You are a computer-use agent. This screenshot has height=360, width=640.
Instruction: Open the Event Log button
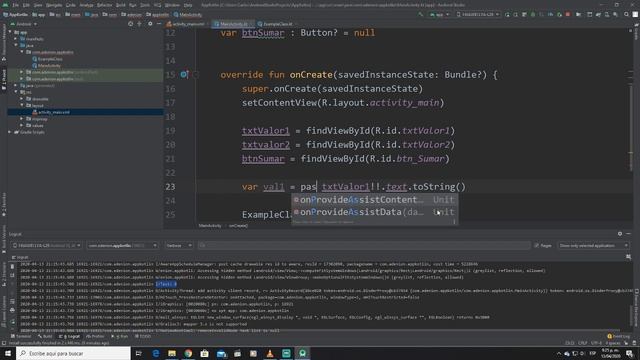tap(618, 336)
